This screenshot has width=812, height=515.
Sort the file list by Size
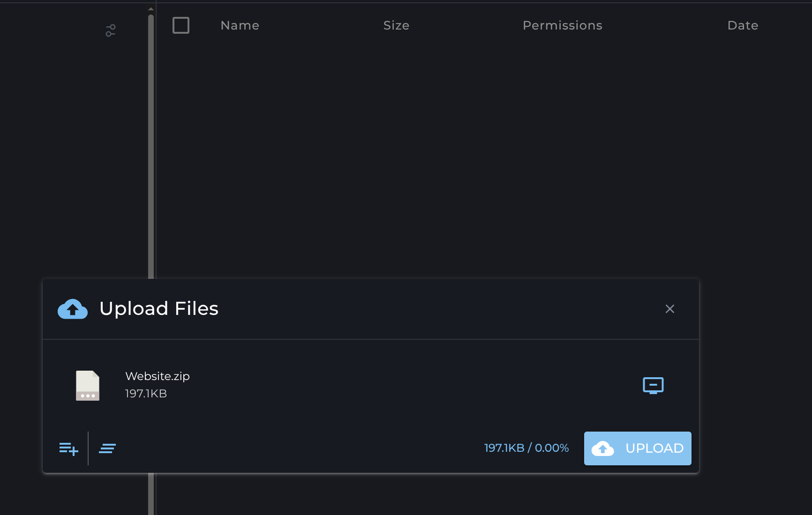[396, 25]
